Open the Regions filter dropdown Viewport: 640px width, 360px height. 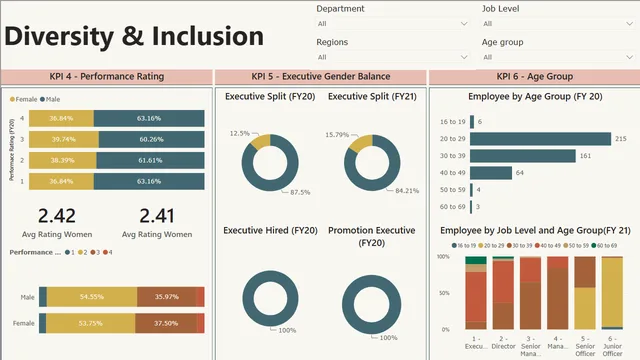(392, 57)
